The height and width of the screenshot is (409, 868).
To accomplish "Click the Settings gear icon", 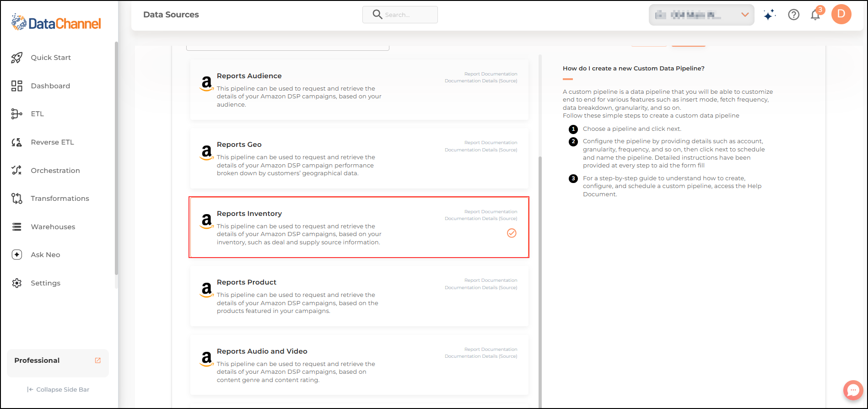I will tap(17, 283).
